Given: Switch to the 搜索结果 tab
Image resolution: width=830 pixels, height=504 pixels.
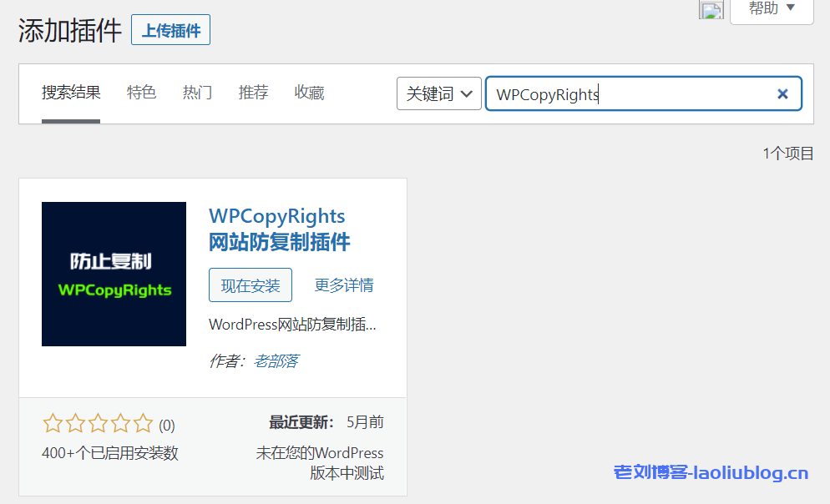Looking at the screenshot, I should point(71,93).
